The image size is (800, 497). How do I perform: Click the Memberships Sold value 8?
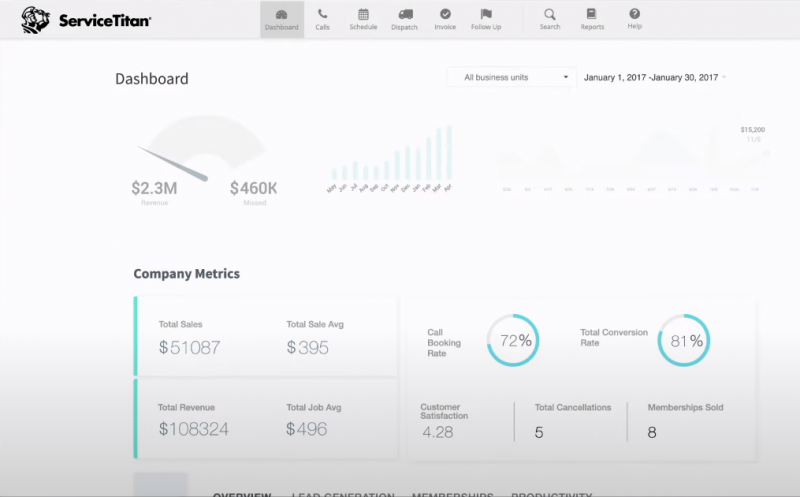pyautogui.click(x=652, y=433)
